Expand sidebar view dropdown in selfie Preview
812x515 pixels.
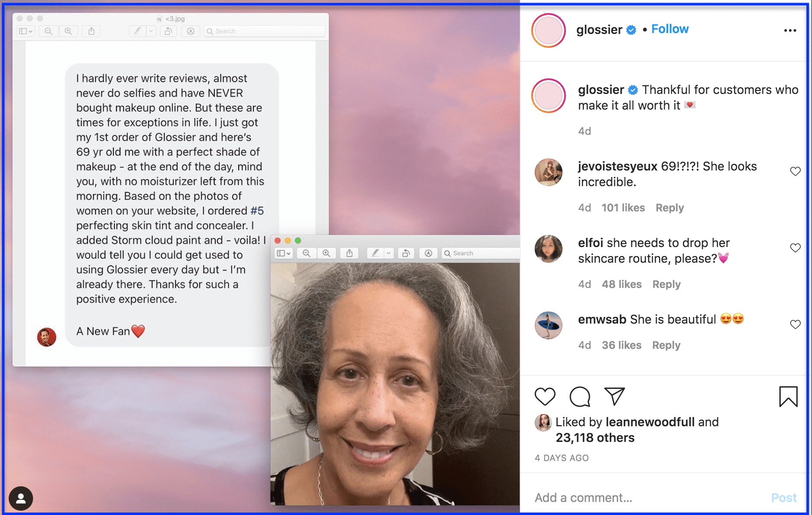tap(284, 253)
